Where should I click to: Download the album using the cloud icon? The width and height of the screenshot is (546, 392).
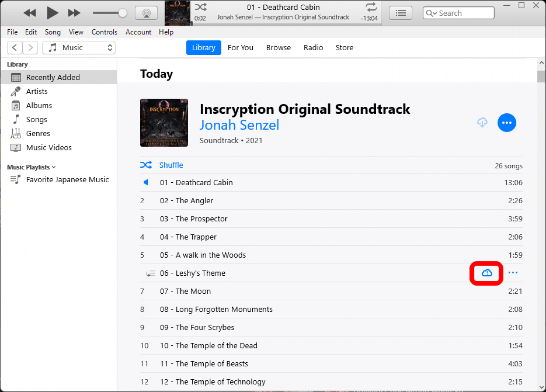482,123
